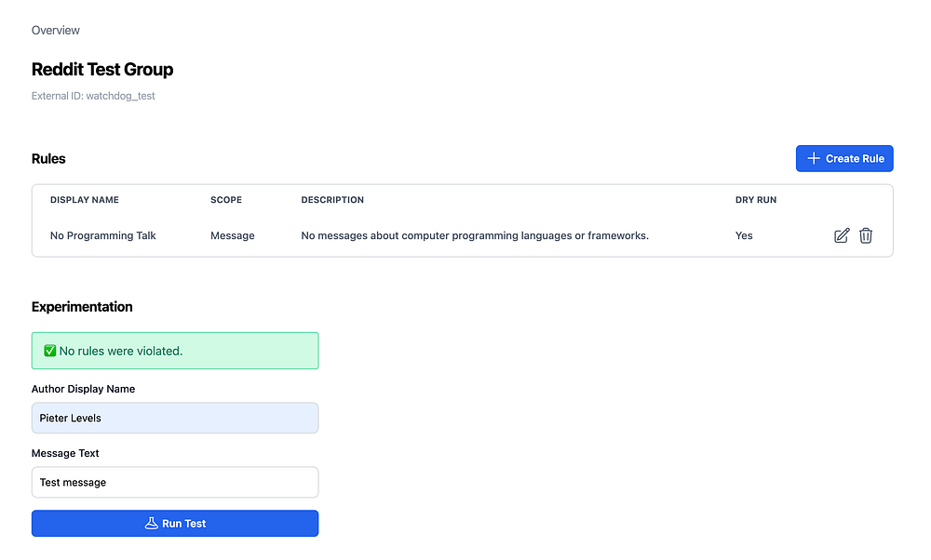The height and width of the screenshot is (560, 931).
Task: Focus the Author Display Name field
Action: (175, 419)
